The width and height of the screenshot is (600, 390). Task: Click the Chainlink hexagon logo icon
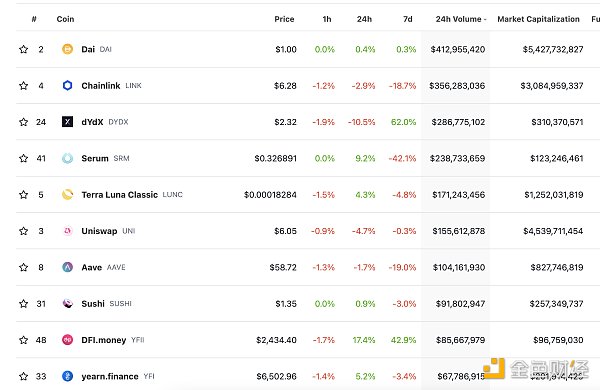point(67,85)
